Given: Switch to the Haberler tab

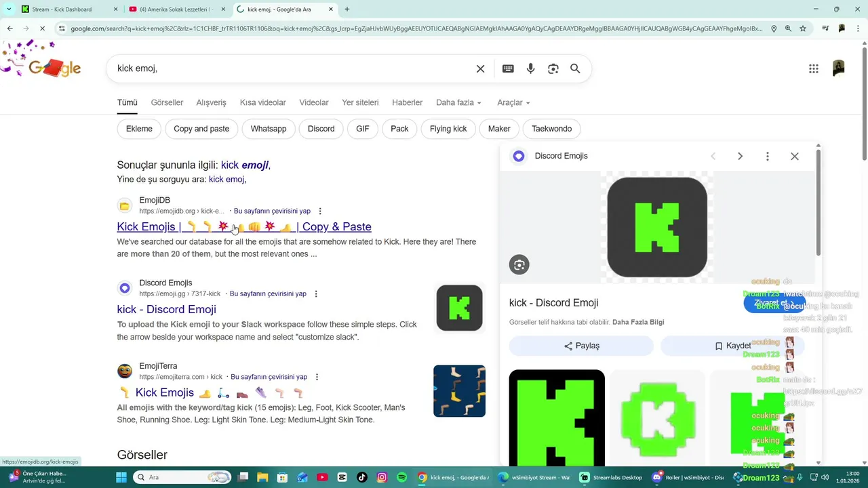Looking at the screenshot, I should pyautogui.click(x=407, y=102).
